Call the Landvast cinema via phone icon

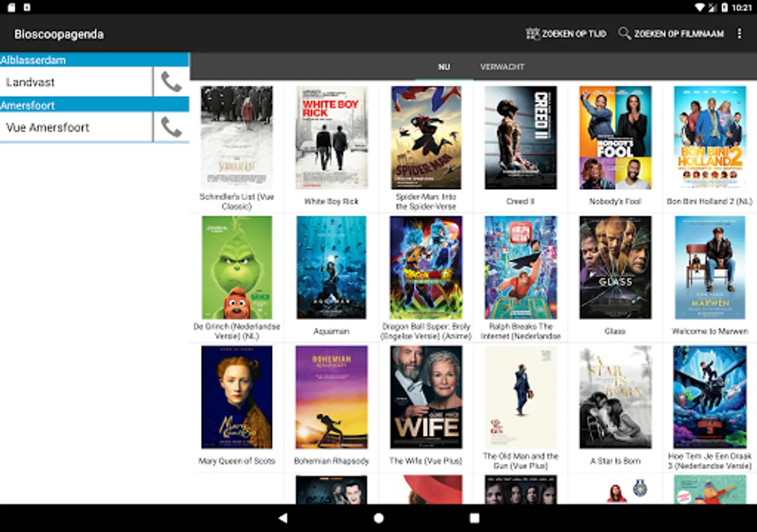point(172,82)
